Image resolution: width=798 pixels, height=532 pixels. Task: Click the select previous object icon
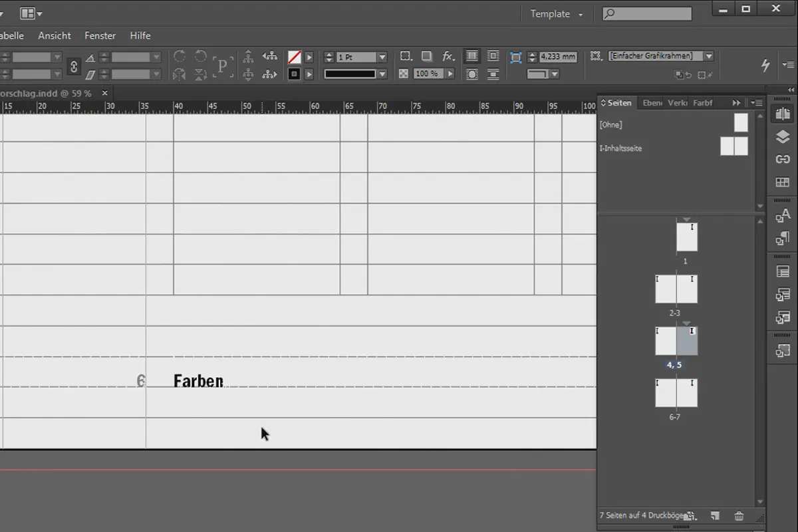point(269,57)
